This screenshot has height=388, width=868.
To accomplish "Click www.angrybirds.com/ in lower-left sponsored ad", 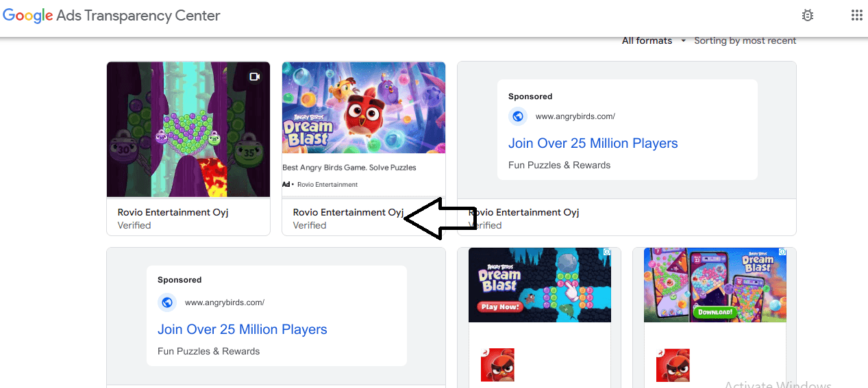I will [x=225, y=302].
